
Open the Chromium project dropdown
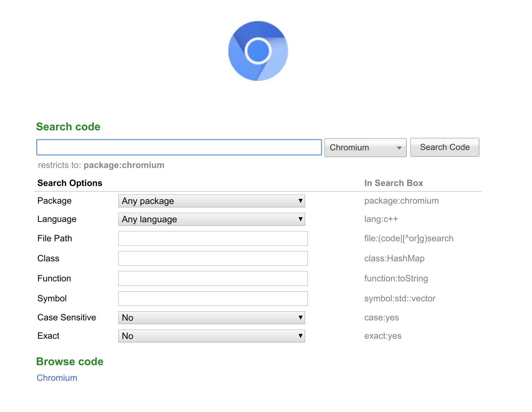pyautogui.click(x=365, y=148)
